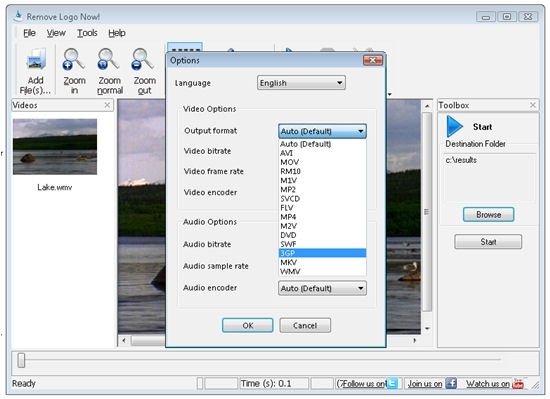Screen dimensions: 550x399
Task: Click the Zoom out magnifier icon
Action: click(x=142, y=59)
